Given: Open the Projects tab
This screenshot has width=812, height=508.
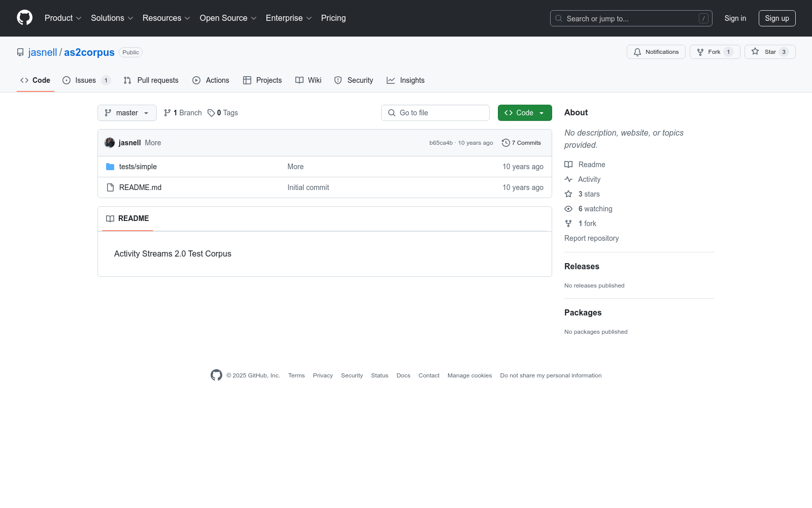Looking at the screenshot, I should tap(262, 80).
